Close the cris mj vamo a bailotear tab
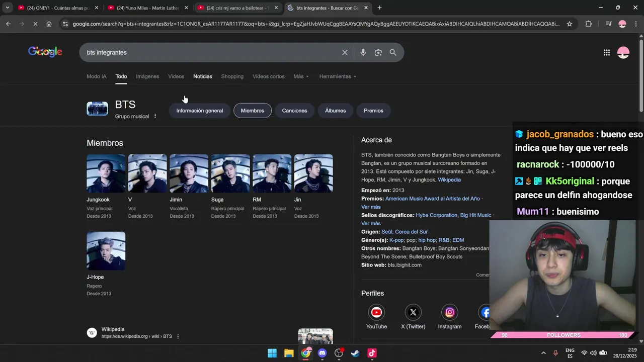 coord(276,8)
